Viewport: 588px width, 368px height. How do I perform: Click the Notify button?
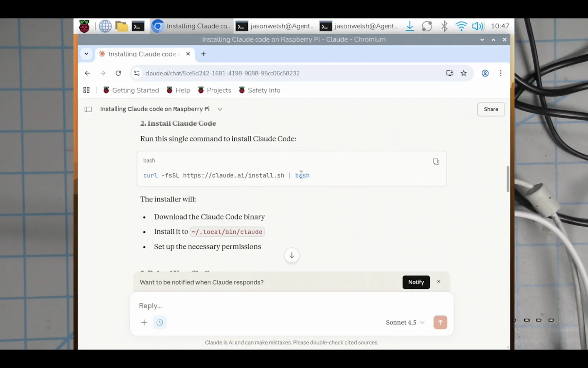[416, 282]
